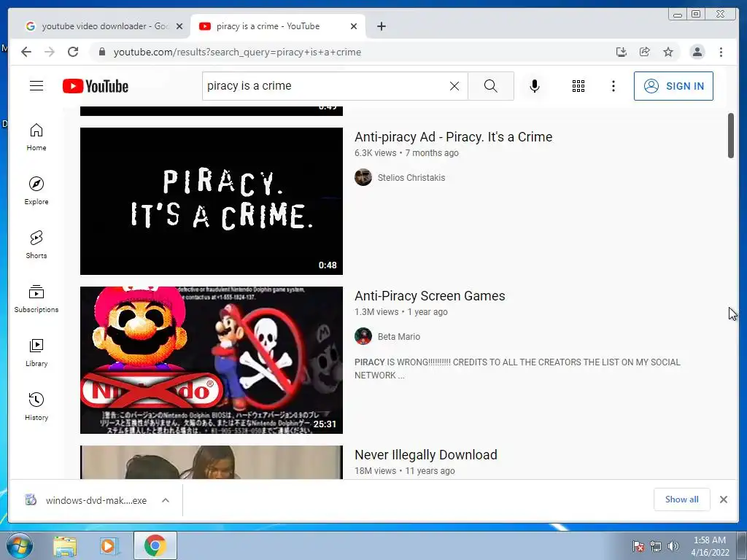
Task: Click the install app icon in the address bar
Action: 621,52
